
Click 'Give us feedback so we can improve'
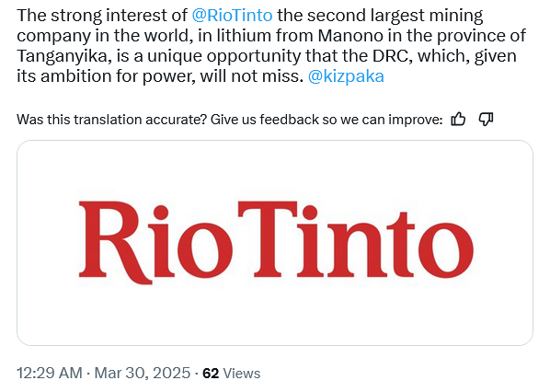(x=327, y=120)
